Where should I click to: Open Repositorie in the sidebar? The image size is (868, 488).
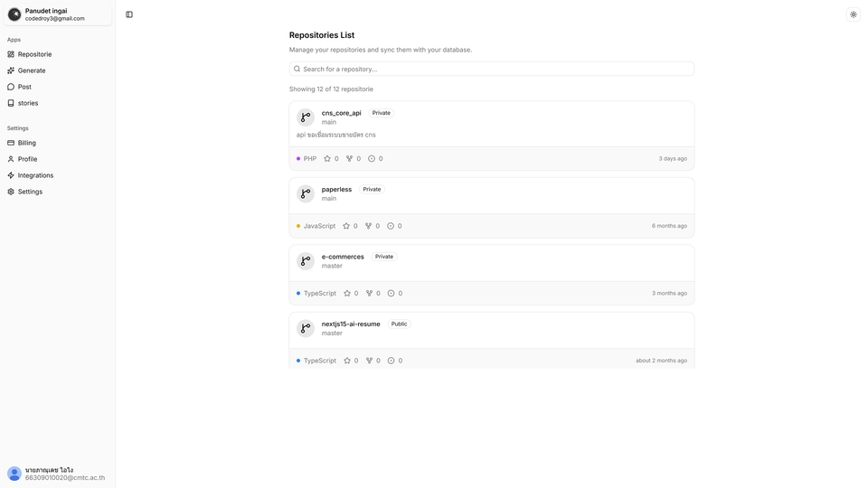[x=34, y=54]
